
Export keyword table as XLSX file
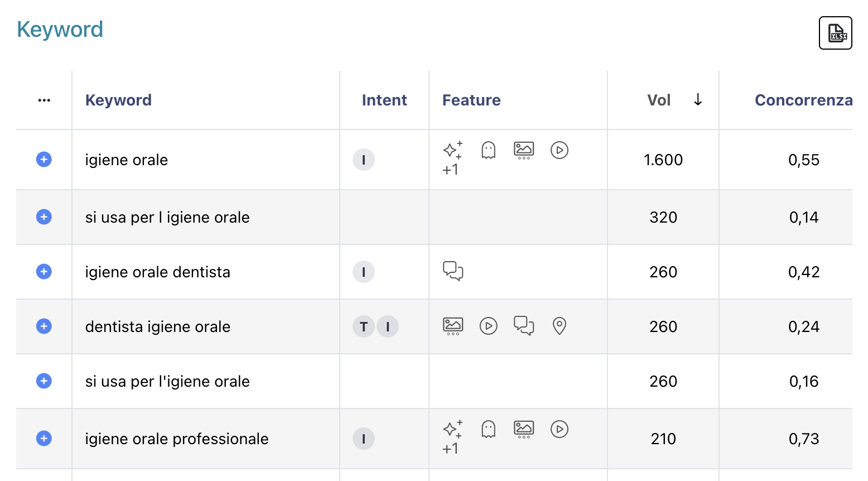(835, 33)
